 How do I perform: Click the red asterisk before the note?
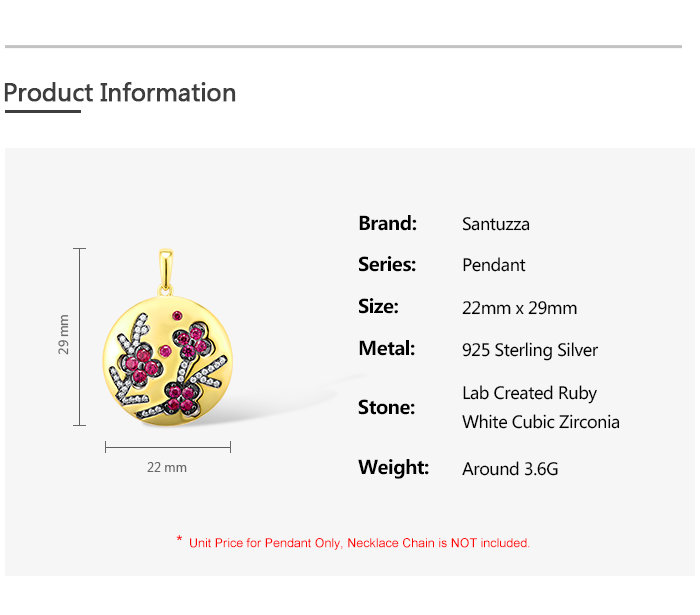(x=179, y=541)
